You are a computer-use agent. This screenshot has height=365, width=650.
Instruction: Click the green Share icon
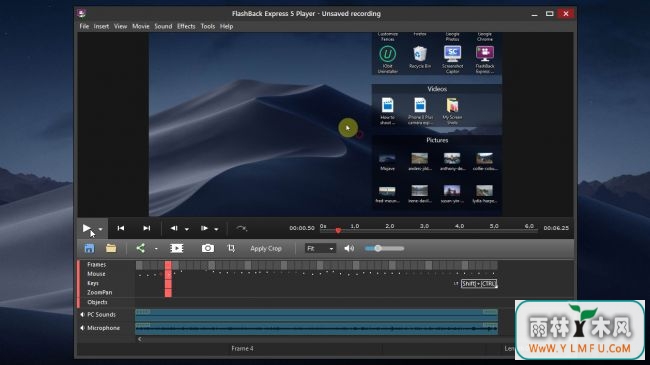point(141,248)
